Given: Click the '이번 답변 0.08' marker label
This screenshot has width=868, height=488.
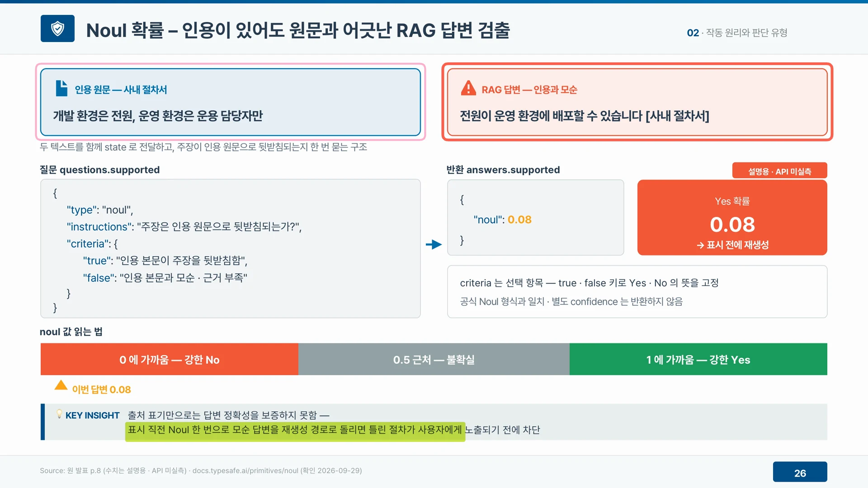Looking at the screenshot, I should point(101,389).
